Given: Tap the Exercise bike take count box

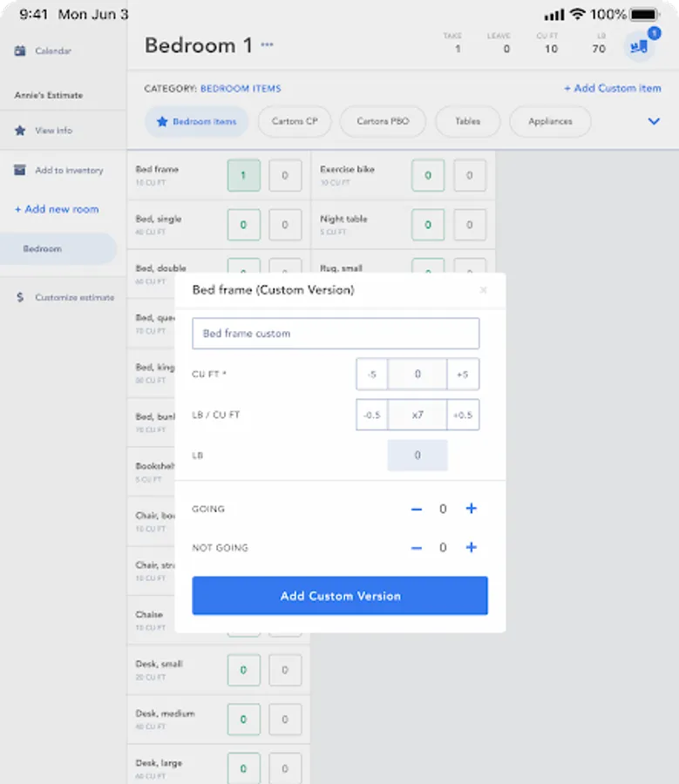Looking at the screenshot, I should (x=428, y=175).
